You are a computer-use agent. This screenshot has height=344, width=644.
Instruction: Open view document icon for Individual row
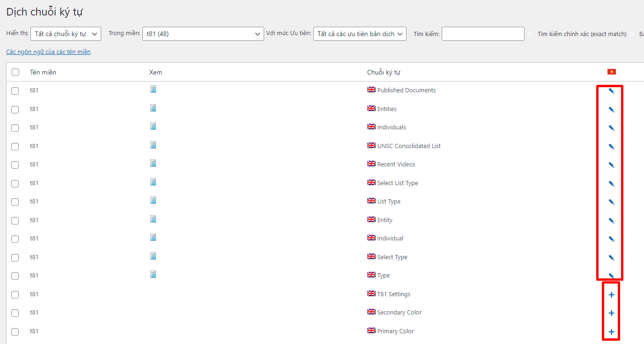coord(153,237)
